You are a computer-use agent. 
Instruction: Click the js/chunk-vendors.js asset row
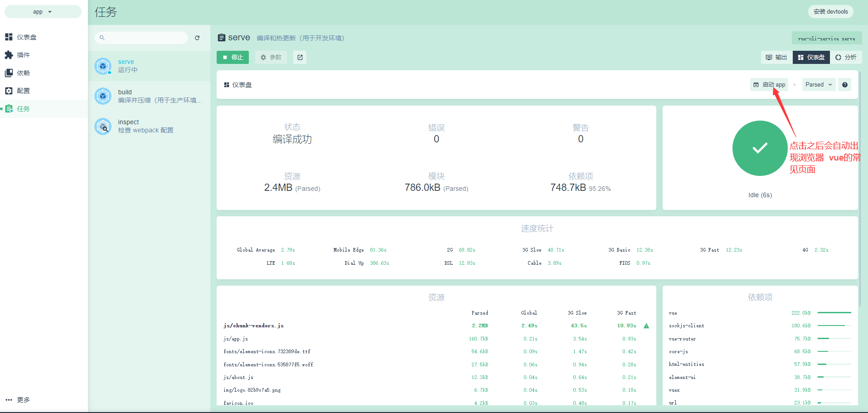tap(436, 326)
